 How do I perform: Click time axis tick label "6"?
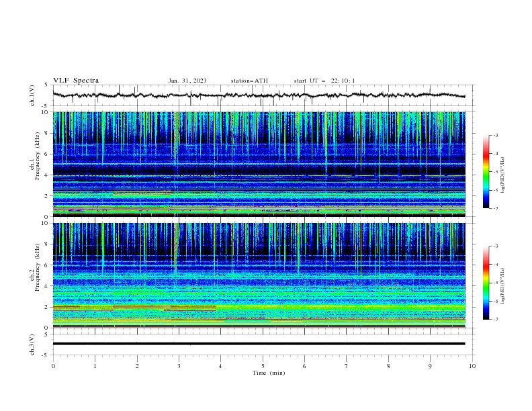(304, 366)
